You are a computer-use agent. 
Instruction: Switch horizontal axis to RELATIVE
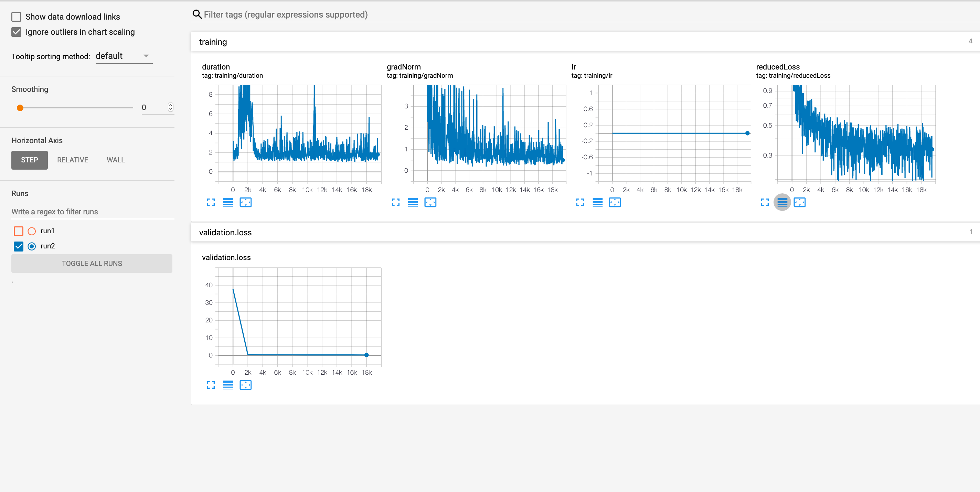click(x=73, y=160)
